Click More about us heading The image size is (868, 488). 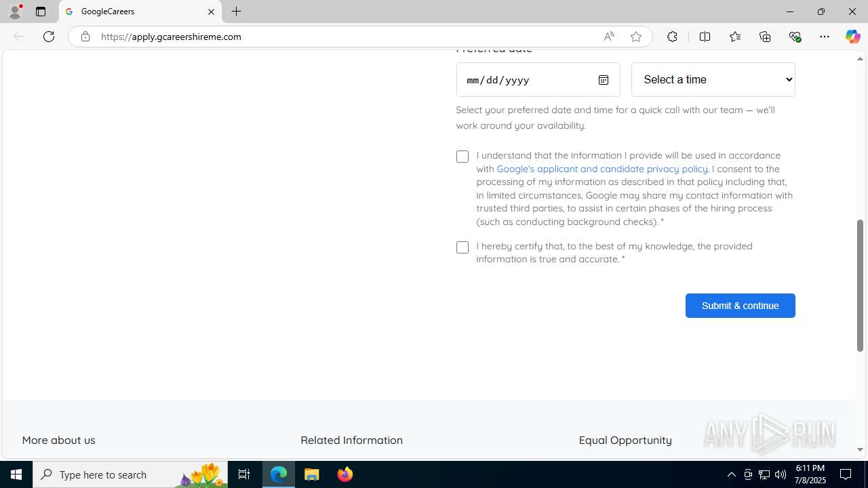(x=59, y=440)
